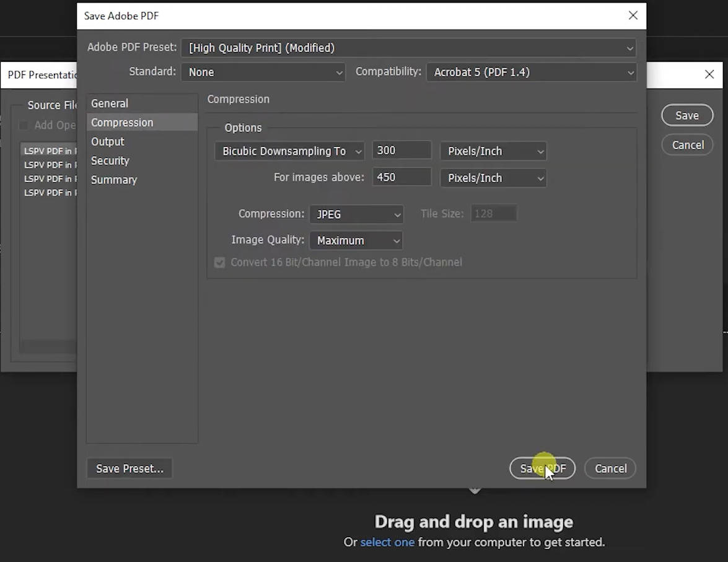Open the Compatibility dropdown showing Acrobat 5
The image size is (728, 562).
click(x=532, y=72)
